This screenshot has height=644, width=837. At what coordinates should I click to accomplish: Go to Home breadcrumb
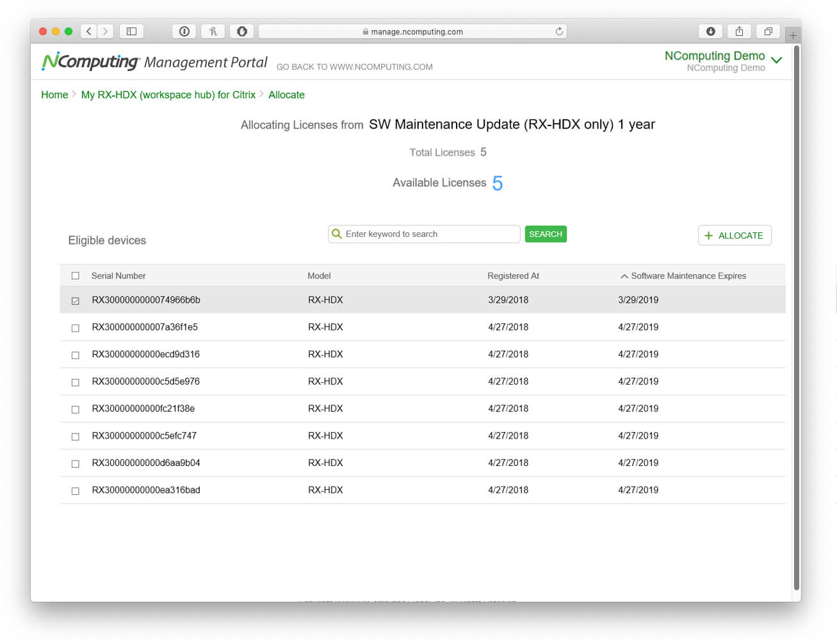pos(54,95)
